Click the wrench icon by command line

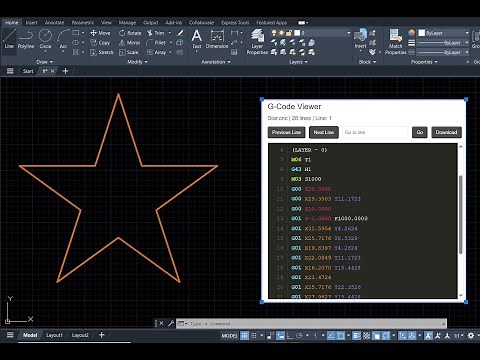[x=171, y=323]
